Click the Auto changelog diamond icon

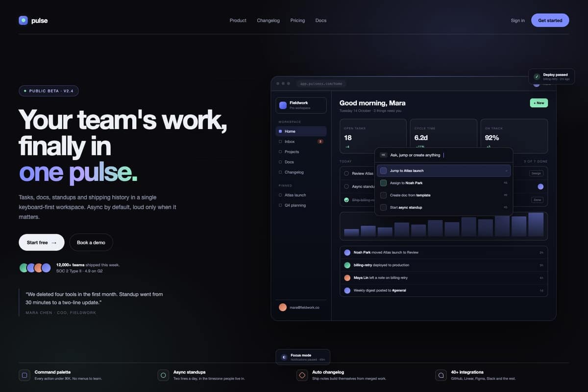tap(302, 375)
